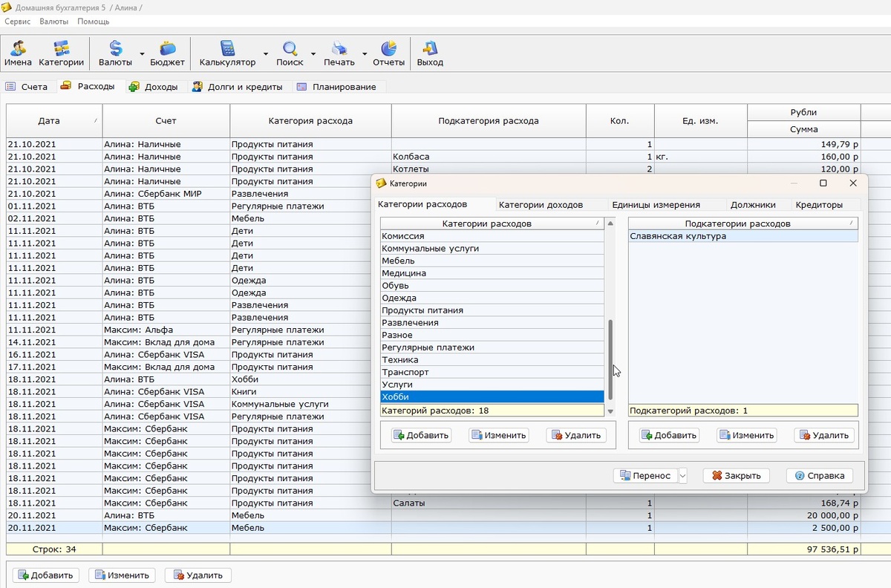Viewport: 891px width, 588px height.
Task: Click the Категория расхода column header
Action: (310, 120)
